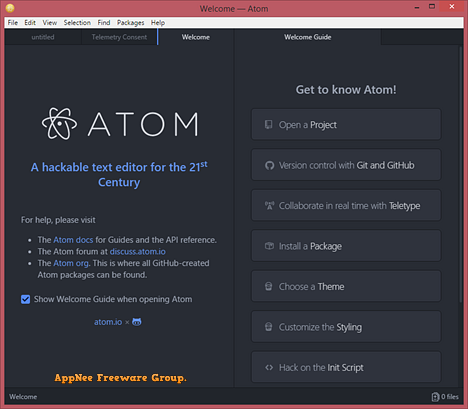This screenshot has height=409, width=468.
Task: Click the paint bucket icon on Choose a Theme
Action: pos(268,286)
